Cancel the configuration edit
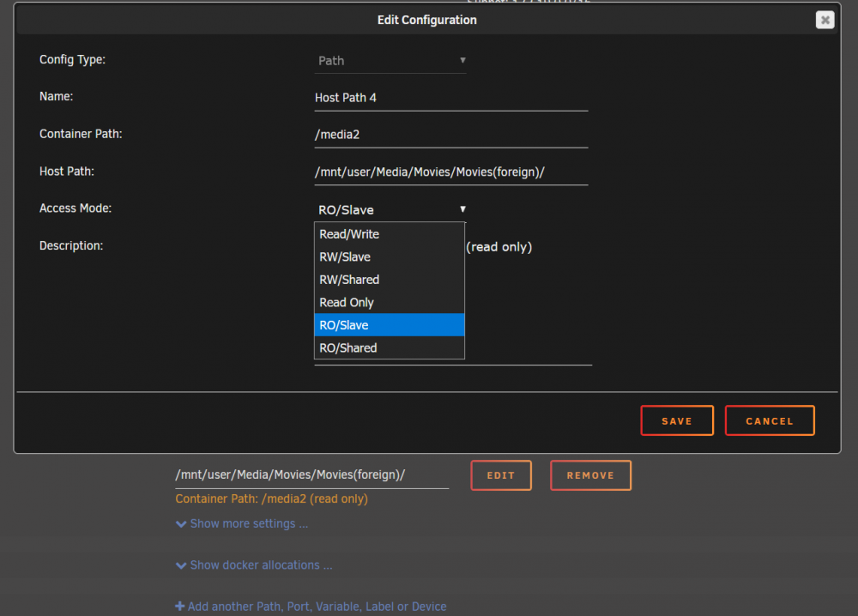This screenshot has width=858, height=616. [770, 420]
